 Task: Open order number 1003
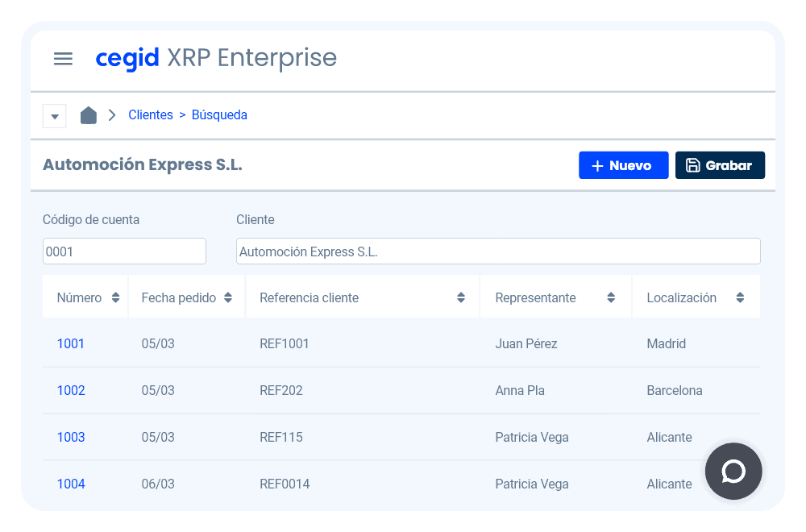click(x=71, y=438)
